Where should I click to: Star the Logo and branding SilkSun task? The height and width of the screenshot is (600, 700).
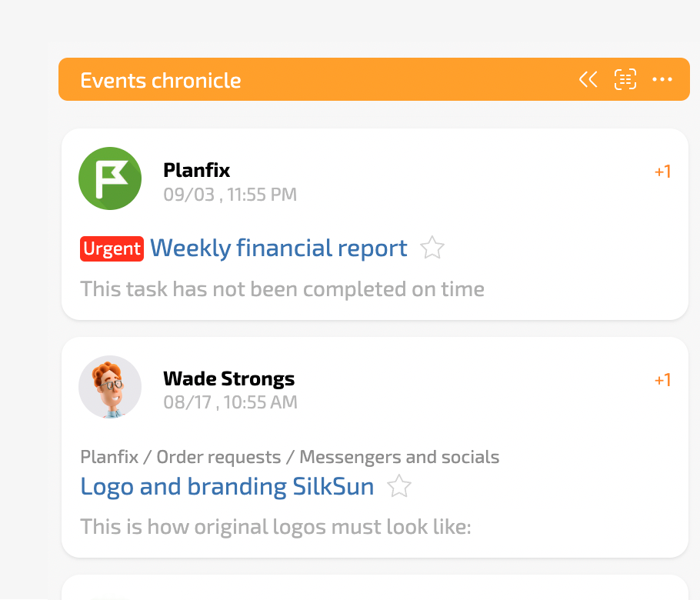[398, 486]
